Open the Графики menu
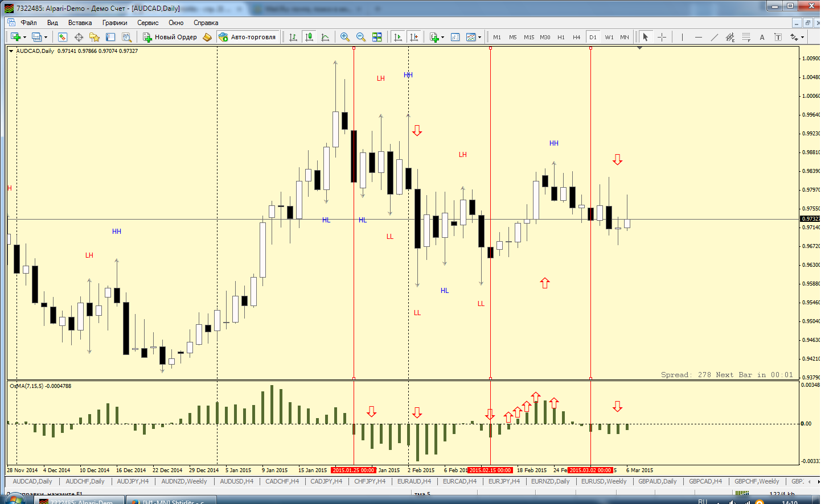 point(114,23)
